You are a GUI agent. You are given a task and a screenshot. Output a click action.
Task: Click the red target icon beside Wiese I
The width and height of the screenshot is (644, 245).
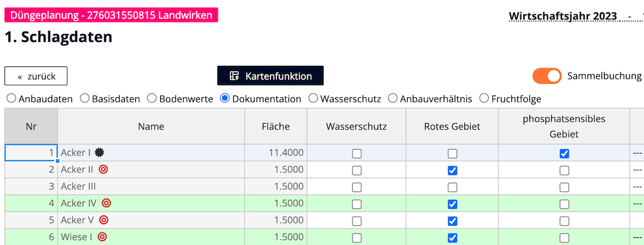102,237
